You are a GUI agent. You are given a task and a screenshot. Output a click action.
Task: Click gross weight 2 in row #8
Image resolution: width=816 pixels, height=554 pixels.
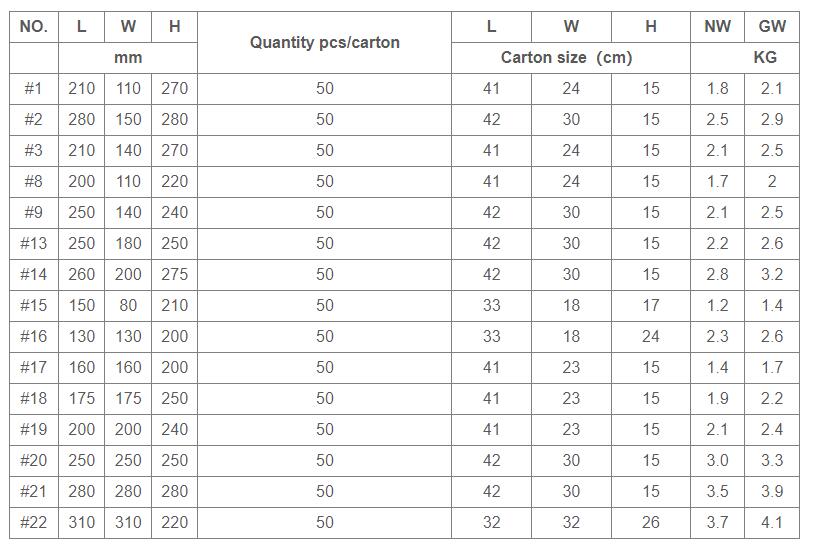click(772, 181)
